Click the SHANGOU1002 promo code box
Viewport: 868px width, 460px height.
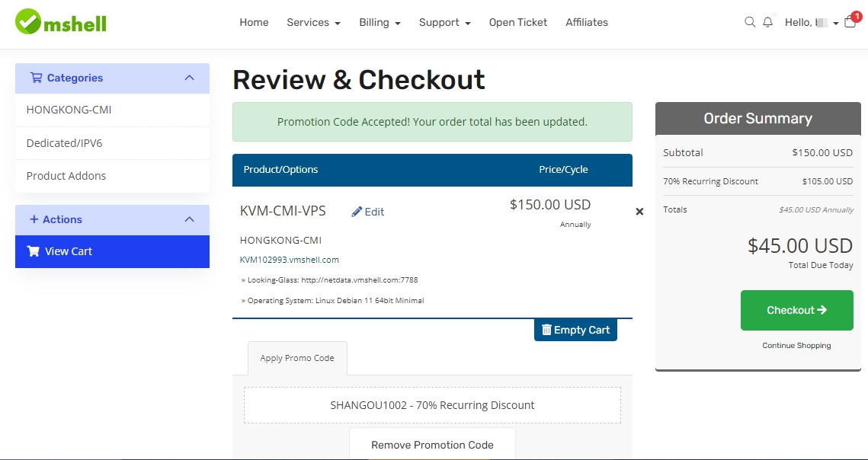[x=432, y=405]
